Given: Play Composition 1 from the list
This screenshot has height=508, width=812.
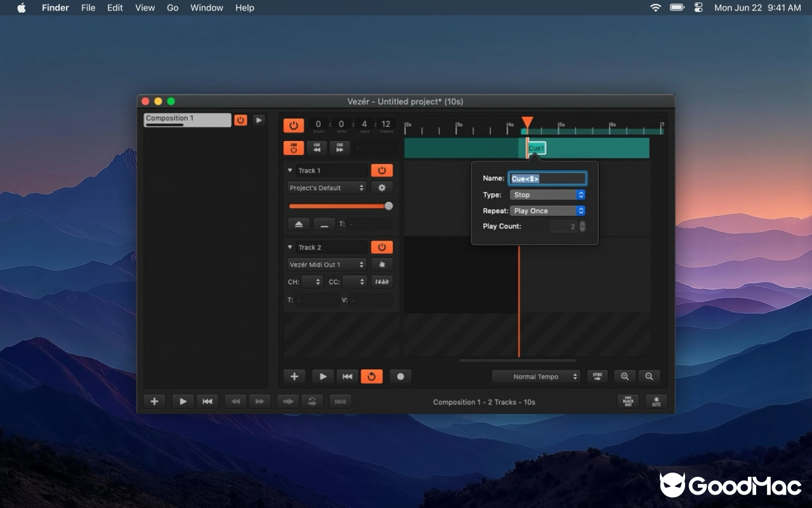Looking at the screenshot, I should [259, 119].
